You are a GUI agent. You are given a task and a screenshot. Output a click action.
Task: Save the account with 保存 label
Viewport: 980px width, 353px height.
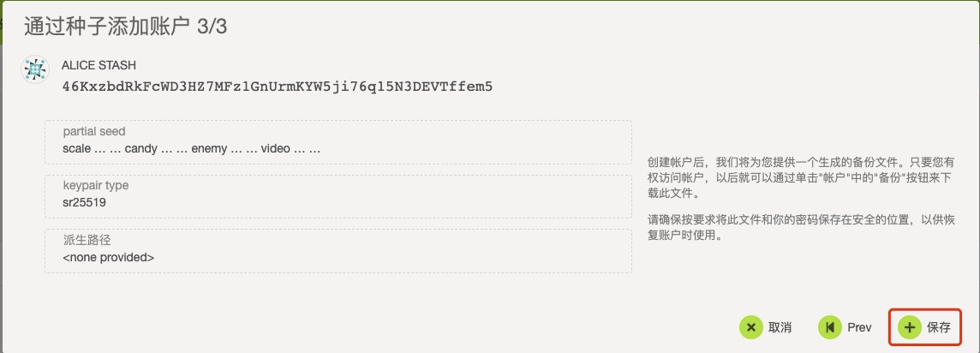[x=938, y=327]
